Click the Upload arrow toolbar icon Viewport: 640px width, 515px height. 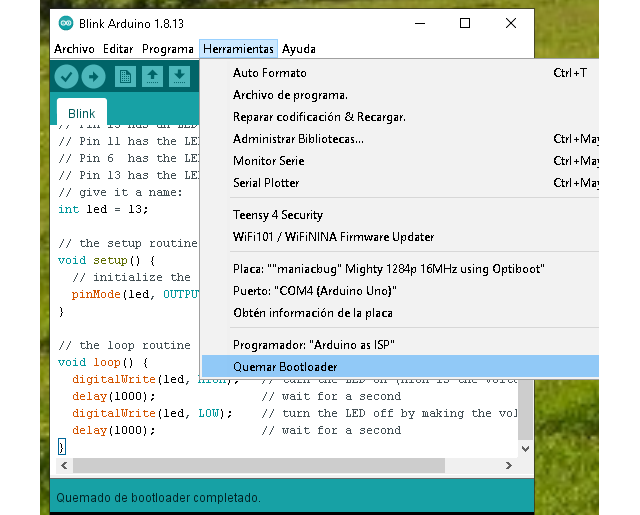(x=93, y=76)
